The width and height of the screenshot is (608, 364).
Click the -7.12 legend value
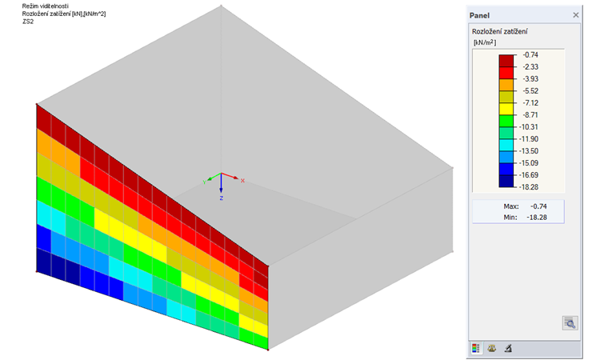point(530,103)
